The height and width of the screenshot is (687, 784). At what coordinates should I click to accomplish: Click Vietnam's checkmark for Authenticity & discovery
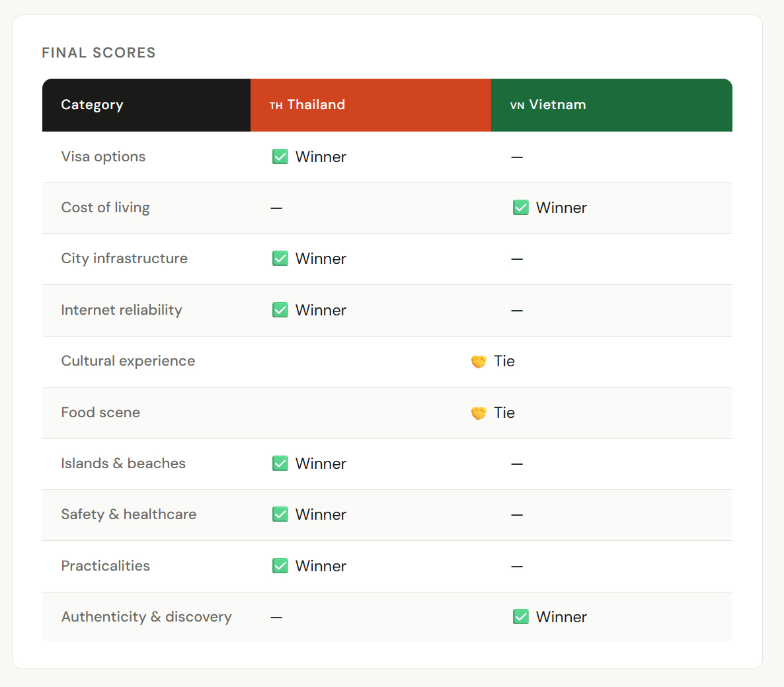tap(521, 617)
